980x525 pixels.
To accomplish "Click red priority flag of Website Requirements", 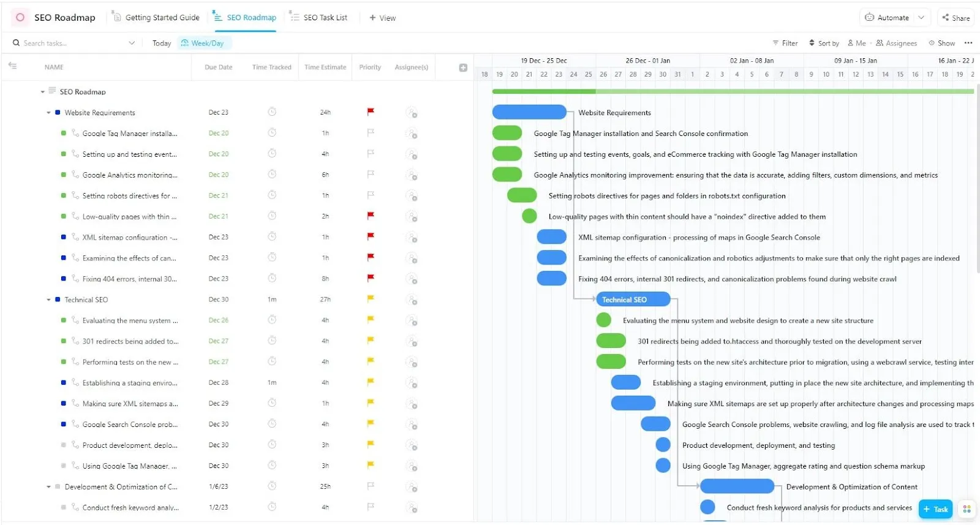I will pyautogui.click(x=371, y=111).
